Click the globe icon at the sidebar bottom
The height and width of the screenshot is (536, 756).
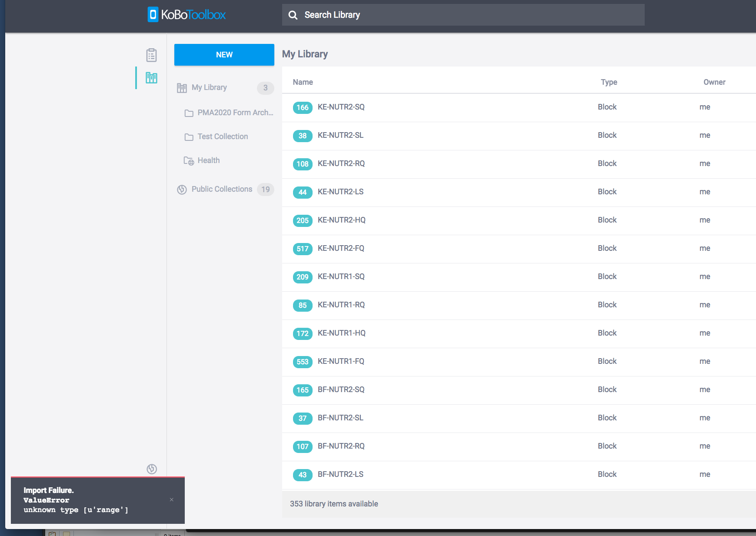[x=151, y=469]
